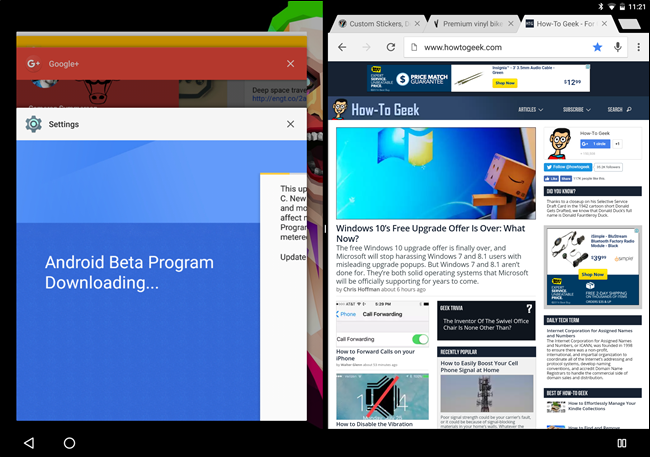
Task: Tap the Android home circle button
Action: click(69, 443)
